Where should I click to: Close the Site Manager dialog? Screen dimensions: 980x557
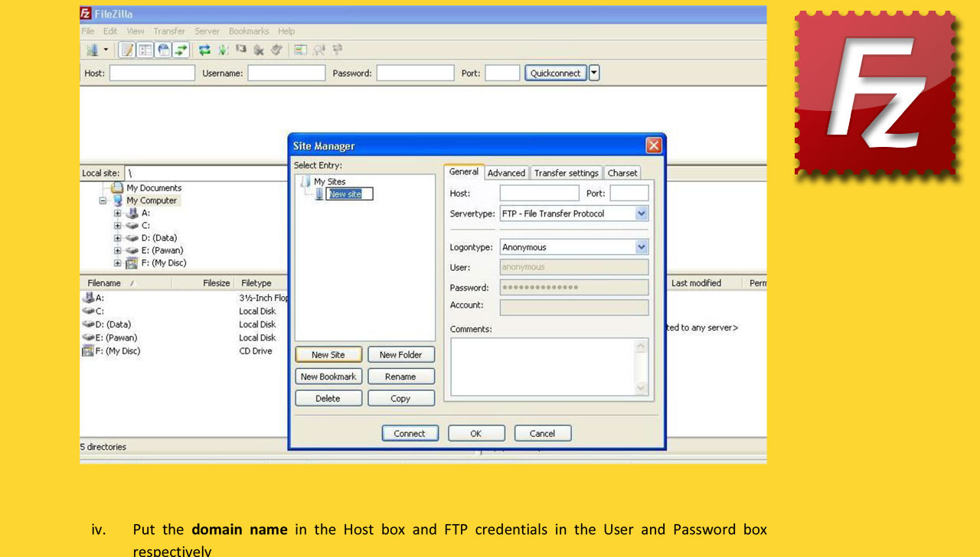coord(653,145)
